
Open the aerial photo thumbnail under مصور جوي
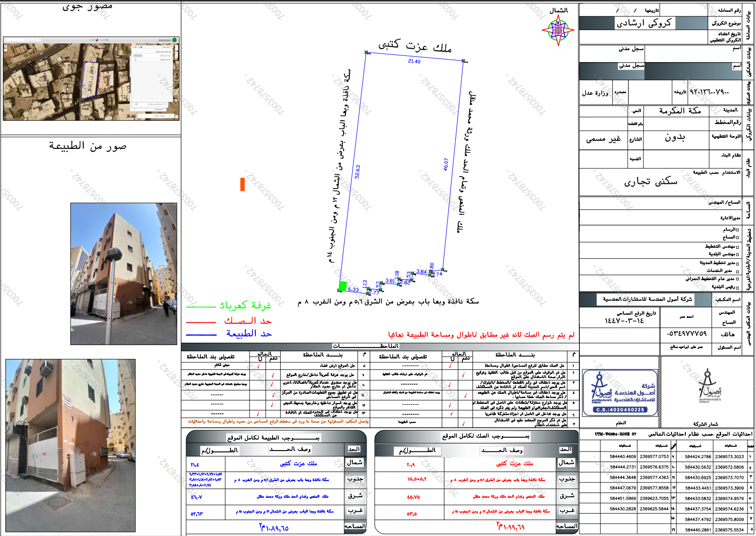coord(91,78)
